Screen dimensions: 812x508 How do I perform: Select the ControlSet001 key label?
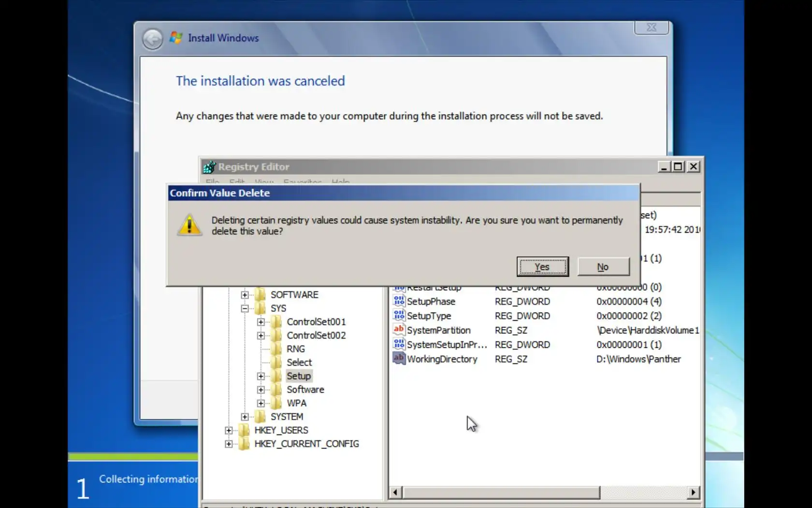click(316, 322)
